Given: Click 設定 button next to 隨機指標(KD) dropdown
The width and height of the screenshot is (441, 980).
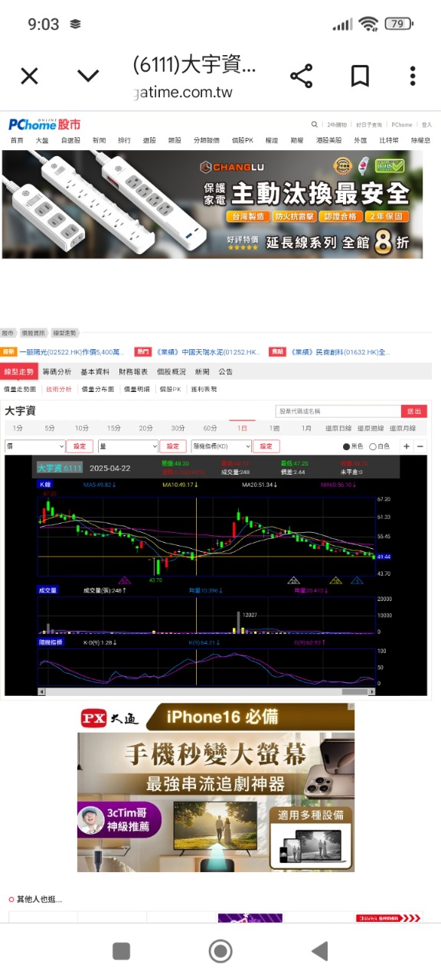Looking at the screenshot, I should click(x=266, y=446).
